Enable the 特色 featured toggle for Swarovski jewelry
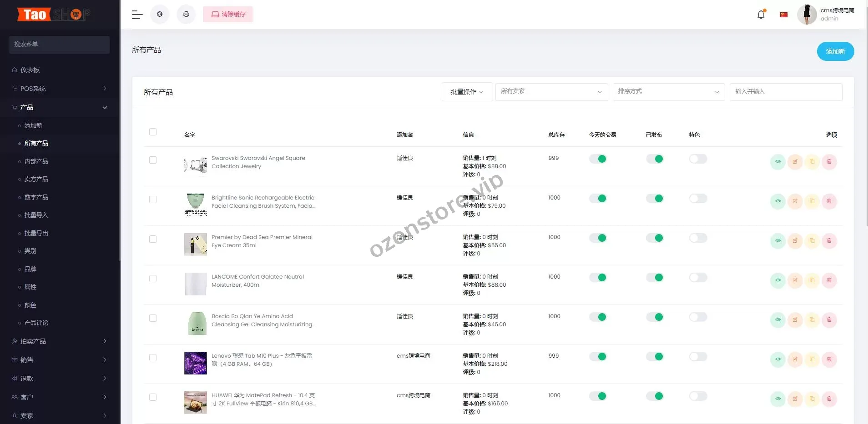Image resolution: width=868 pixels, height=424 pixels. point(697,159)
